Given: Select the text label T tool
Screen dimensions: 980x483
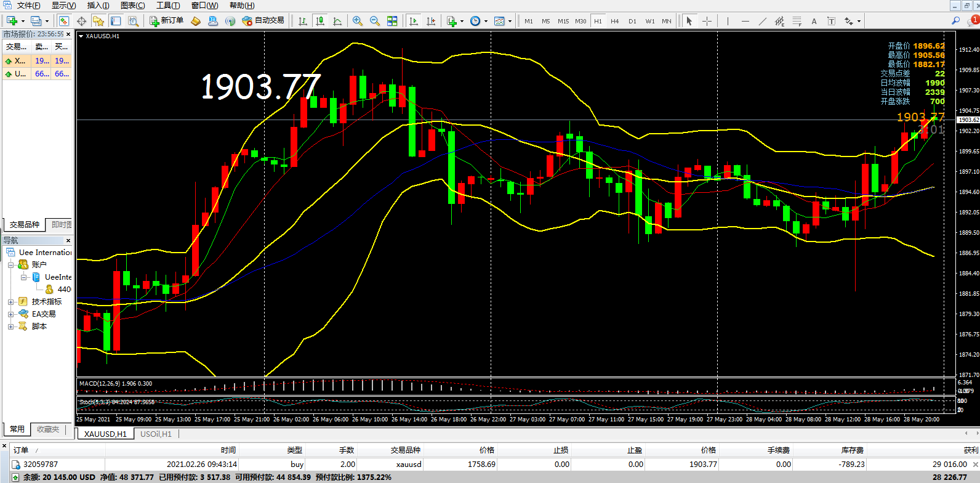Looking at the screenshot, I should coord(831,21).
